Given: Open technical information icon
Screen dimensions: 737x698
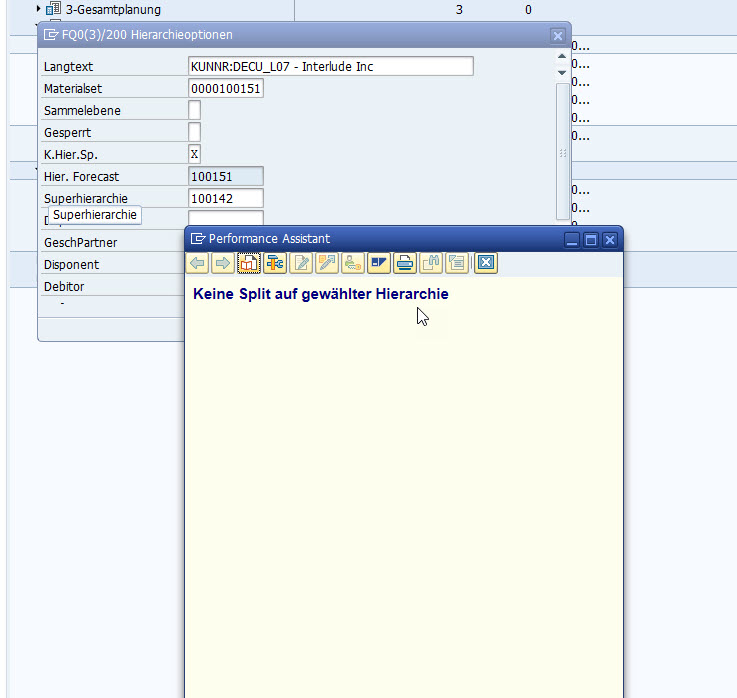Looking at the screenshot, I should pos(274,263).
